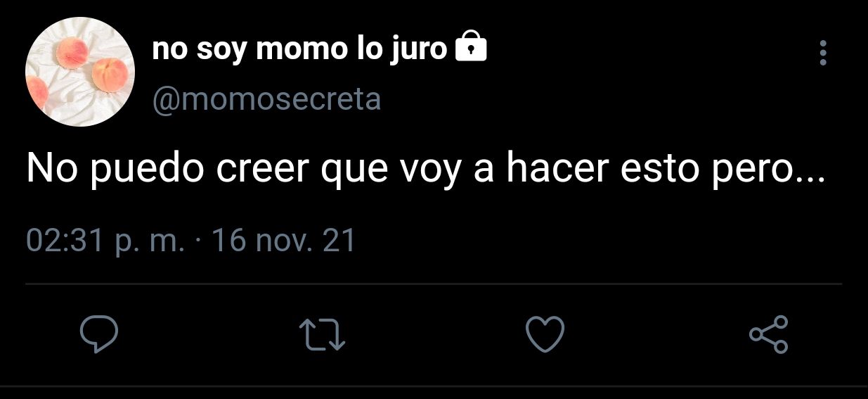Click the word "momo" in the display name
This screenshot has width=868, height=399.
(299, 49)
